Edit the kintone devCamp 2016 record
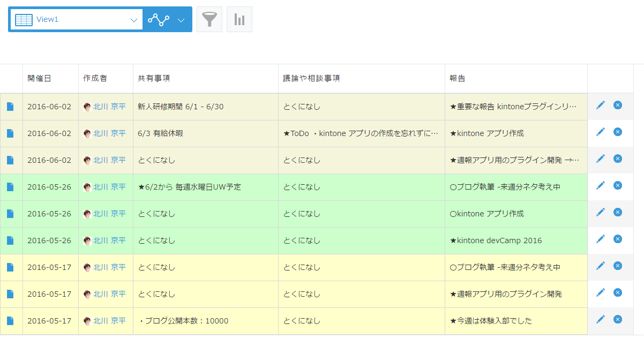 pos(601,239)
